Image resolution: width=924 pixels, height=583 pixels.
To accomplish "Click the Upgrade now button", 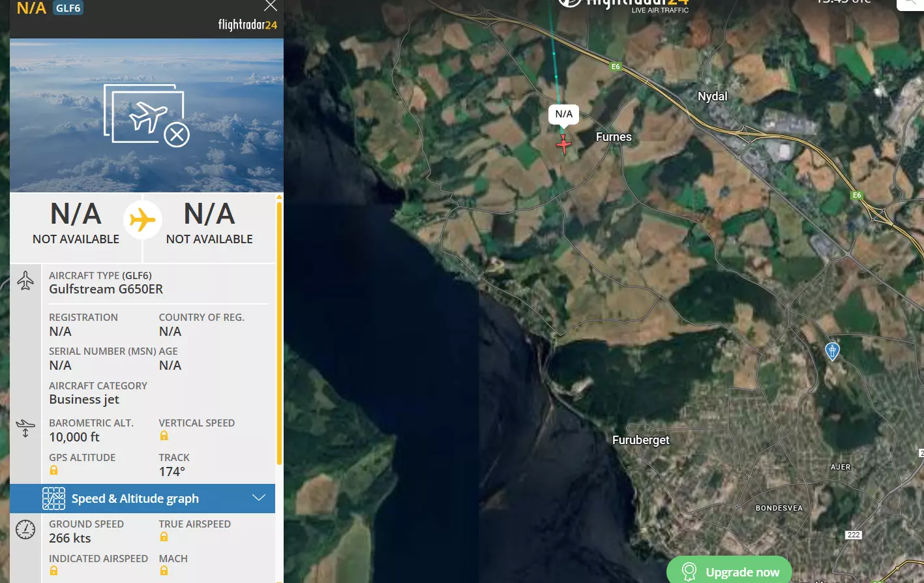I will click(x=729, y=571).
